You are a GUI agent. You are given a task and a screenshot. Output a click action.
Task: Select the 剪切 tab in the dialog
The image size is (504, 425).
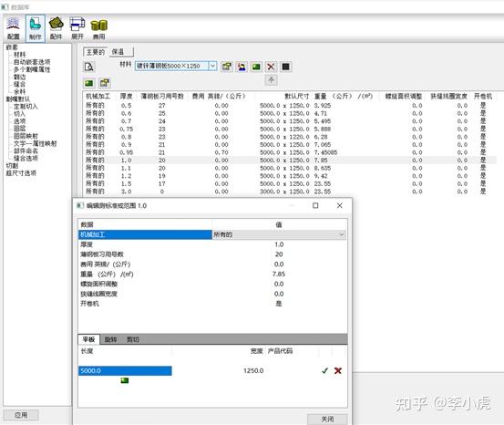tap(132, 339)
